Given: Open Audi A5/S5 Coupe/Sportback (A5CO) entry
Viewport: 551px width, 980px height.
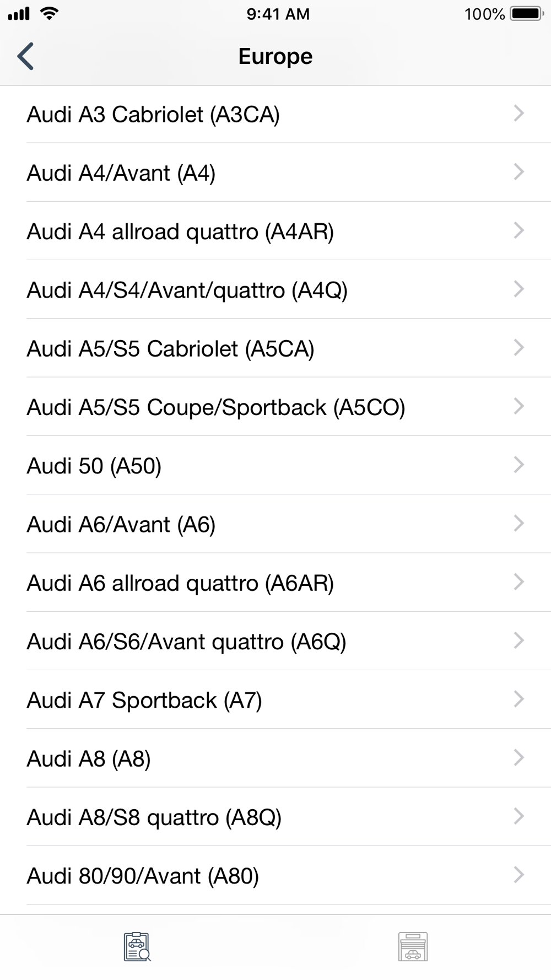Looking at the screenshot, I should [x=215, y=407].
